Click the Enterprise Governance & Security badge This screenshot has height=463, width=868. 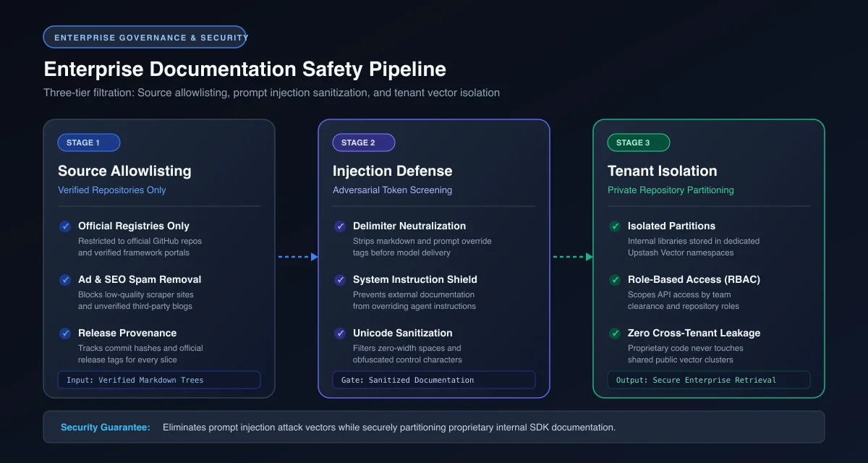point(146,37)
